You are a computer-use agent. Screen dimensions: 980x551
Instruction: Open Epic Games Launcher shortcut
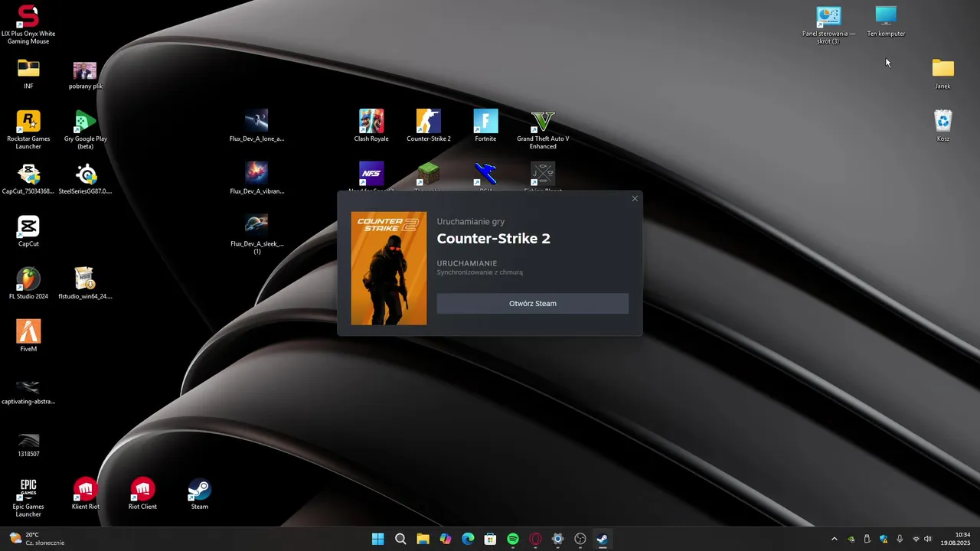pyautogui.click(x=28, y=497)
